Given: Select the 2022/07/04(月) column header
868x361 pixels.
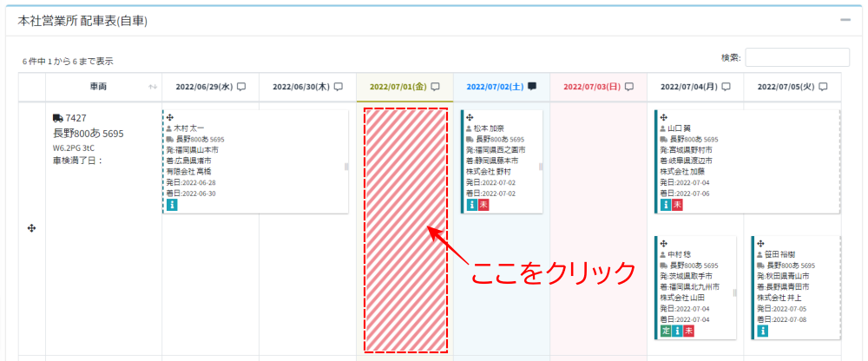Looking at the screenshot, I should 689,87.
